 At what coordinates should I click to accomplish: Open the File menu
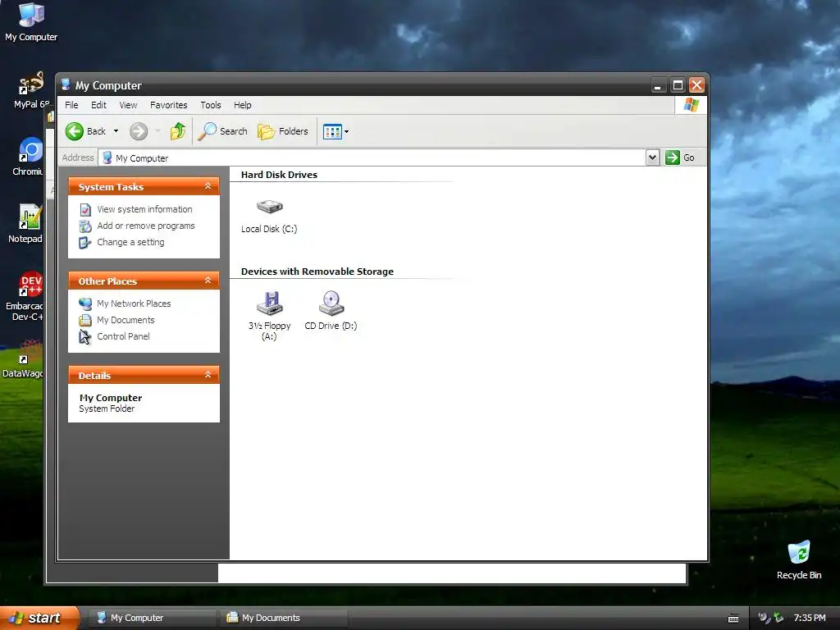pos(71,105)
